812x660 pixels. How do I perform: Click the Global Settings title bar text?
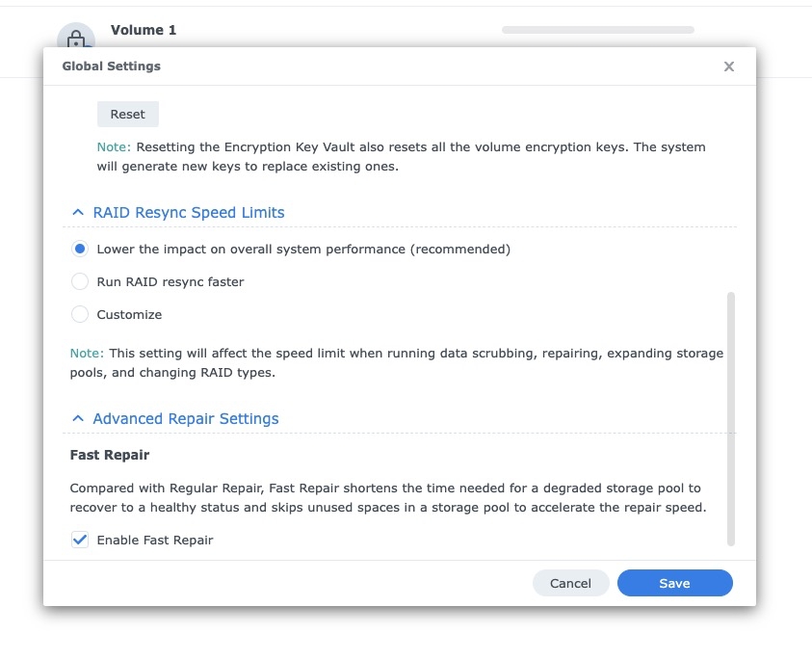(x=112, y=66)
